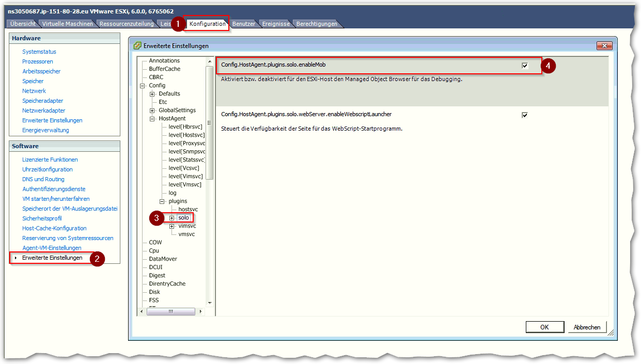641x364 pixels.
Task: Open the Sicherheitsprofil link
Action: [x=42, y=218]
